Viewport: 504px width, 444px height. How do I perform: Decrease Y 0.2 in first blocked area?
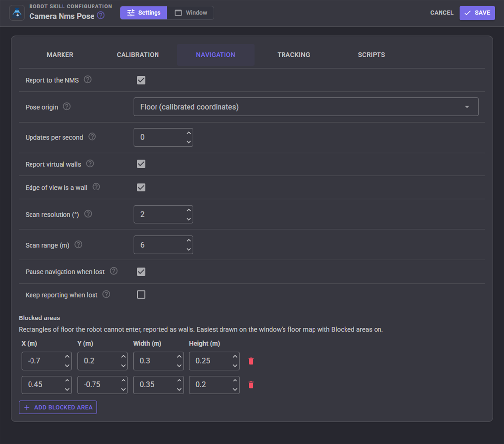pos(123,366)
